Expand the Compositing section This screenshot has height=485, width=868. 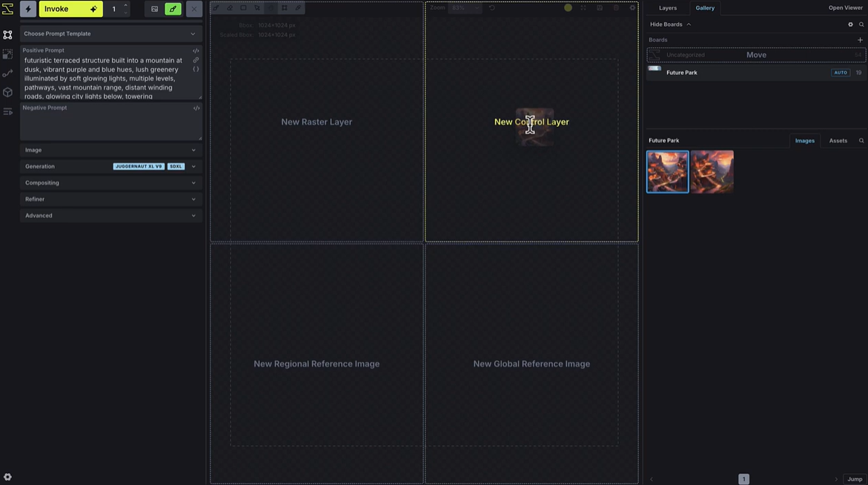(x=110, y=182)
